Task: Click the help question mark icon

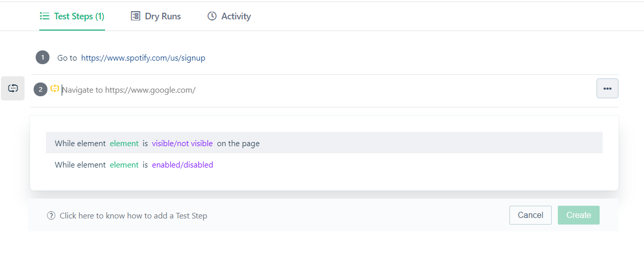Action: pos(51,215)
